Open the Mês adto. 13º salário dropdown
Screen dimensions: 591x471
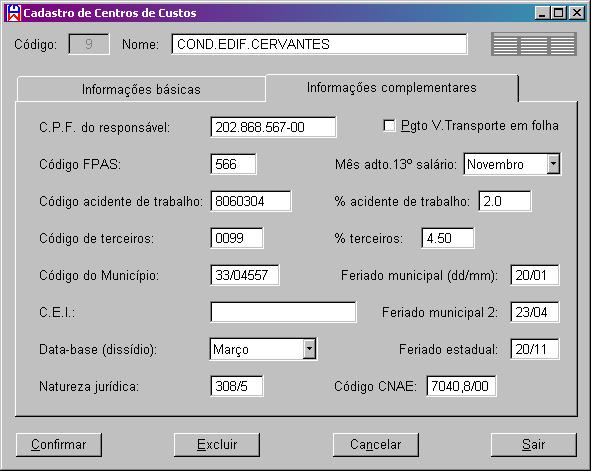point(553,164)
